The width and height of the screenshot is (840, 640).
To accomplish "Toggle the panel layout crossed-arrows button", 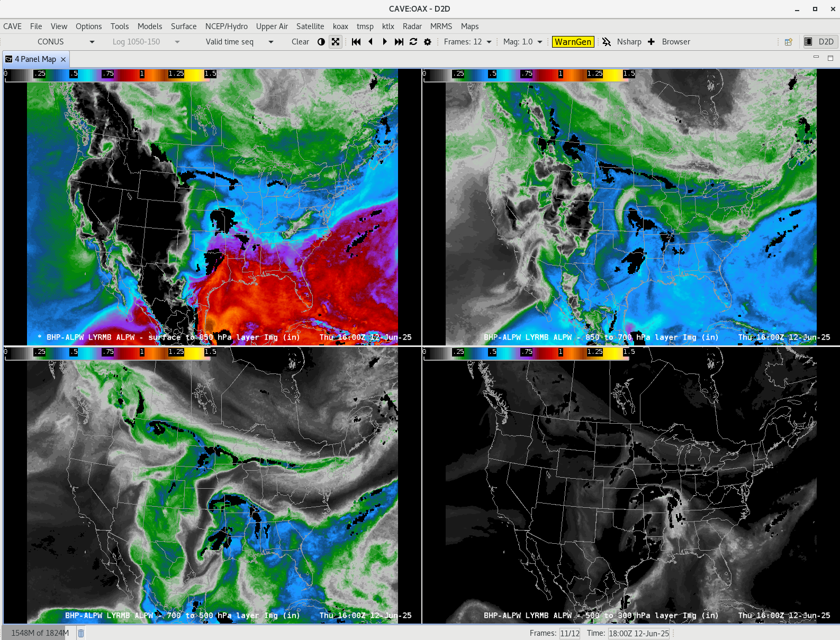I will pos(336,42).
